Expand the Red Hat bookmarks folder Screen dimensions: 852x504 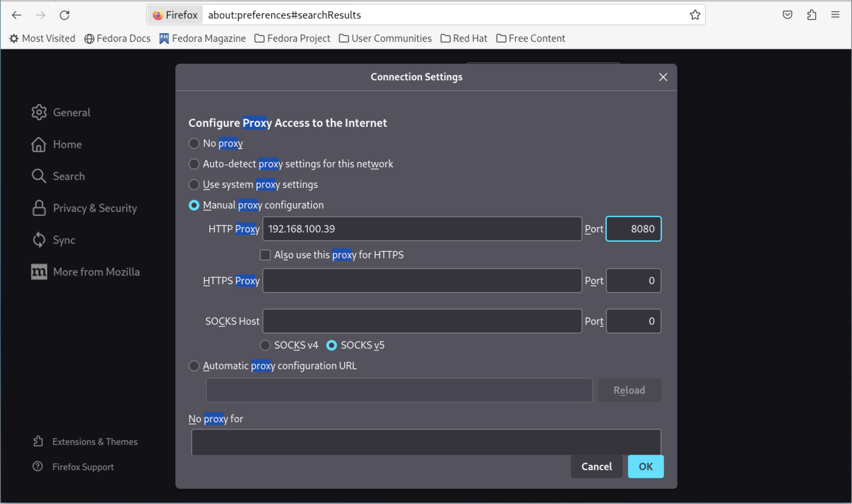coord(464,39)
